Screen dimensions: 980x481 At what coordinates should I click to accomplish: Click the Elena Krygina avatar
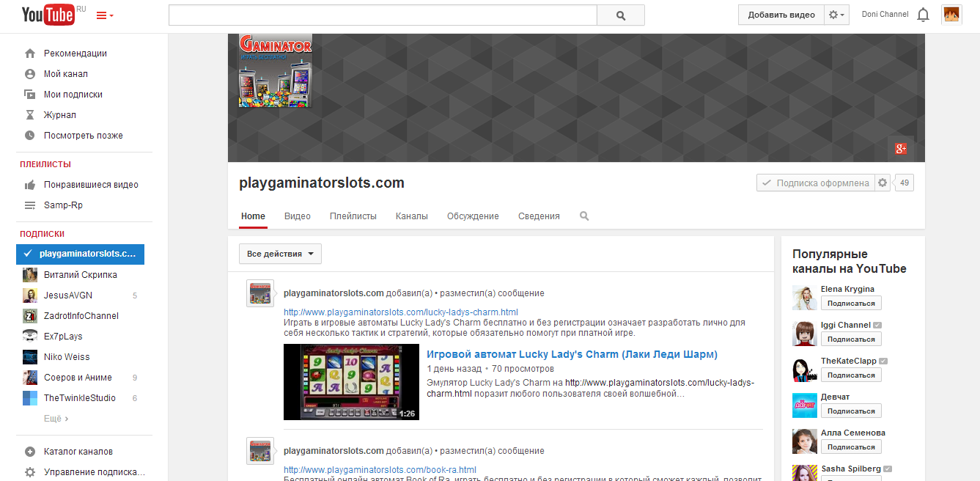click(805, 298)
